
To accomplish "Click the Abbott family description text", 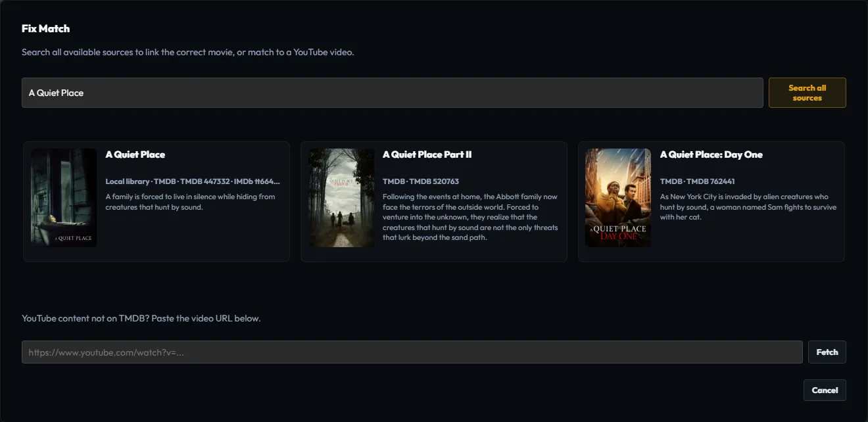I will point(470,217).
